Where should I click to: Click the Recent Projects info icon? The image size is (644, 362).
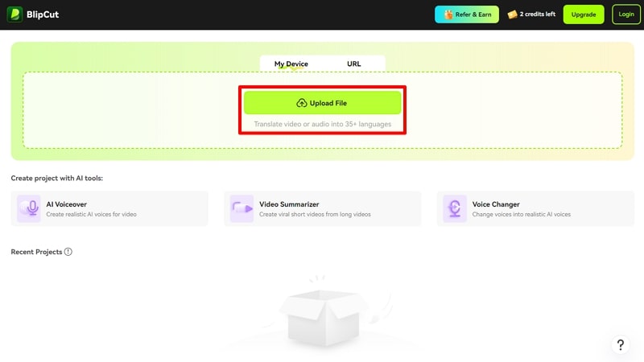coord(68,252)
